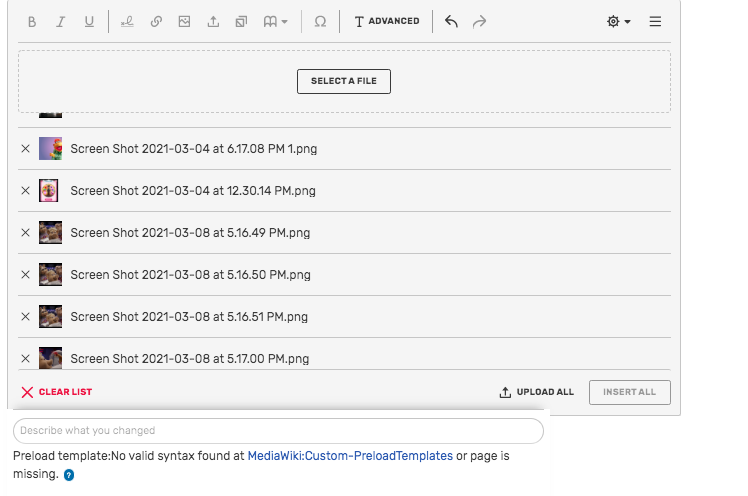Undo the last edit
748x496 pixels.
(x=451, y=21)
